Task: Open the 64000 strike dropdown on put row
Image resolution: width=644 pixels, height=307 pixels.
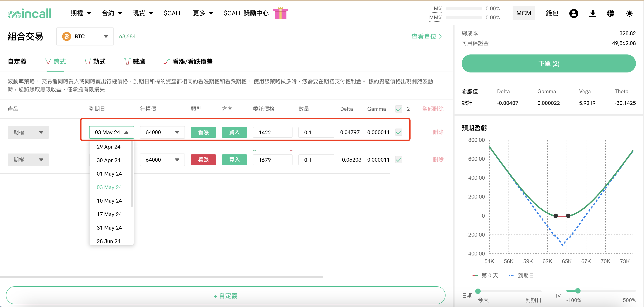Action: point(162,160)
